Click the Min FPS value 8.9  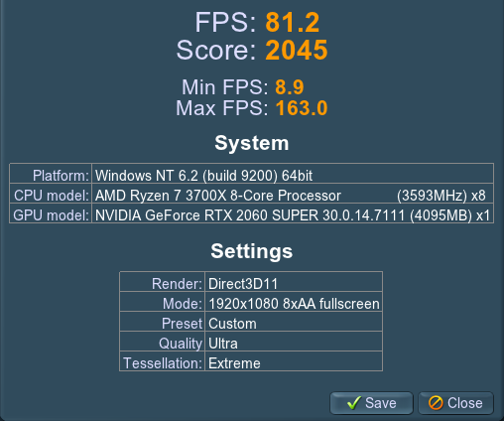290,87
